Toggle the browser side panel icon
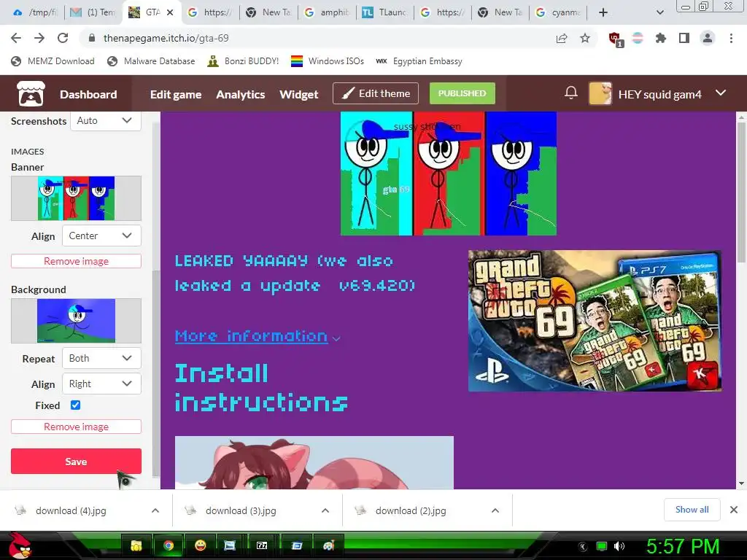The image size is (747, 560). (x=684, y=38)
